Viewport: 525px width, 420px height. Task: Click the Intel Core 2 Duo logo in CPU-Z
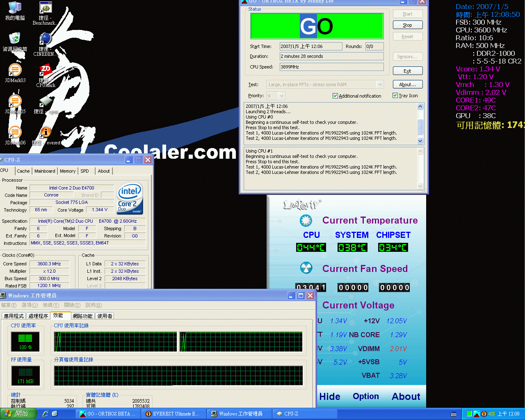[x=130, y=199]
